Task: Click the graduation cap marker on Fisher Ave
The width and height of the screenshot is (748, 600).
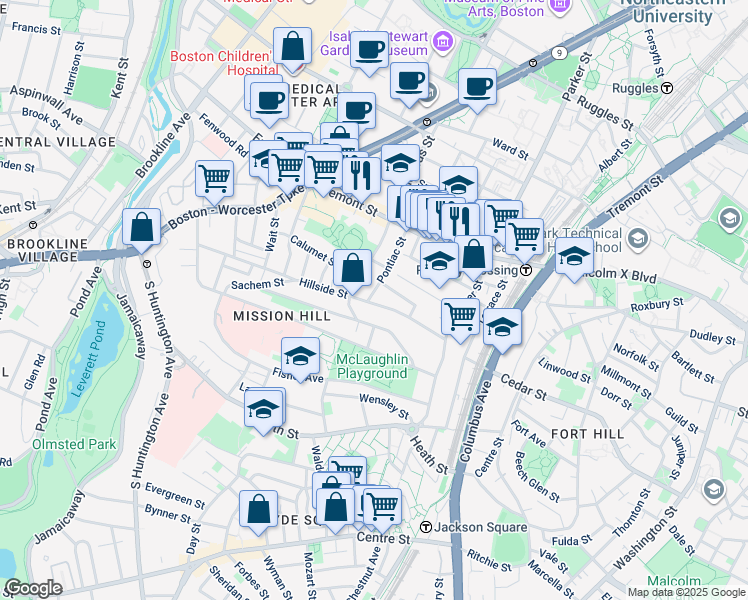Action: tap(301, 359)
